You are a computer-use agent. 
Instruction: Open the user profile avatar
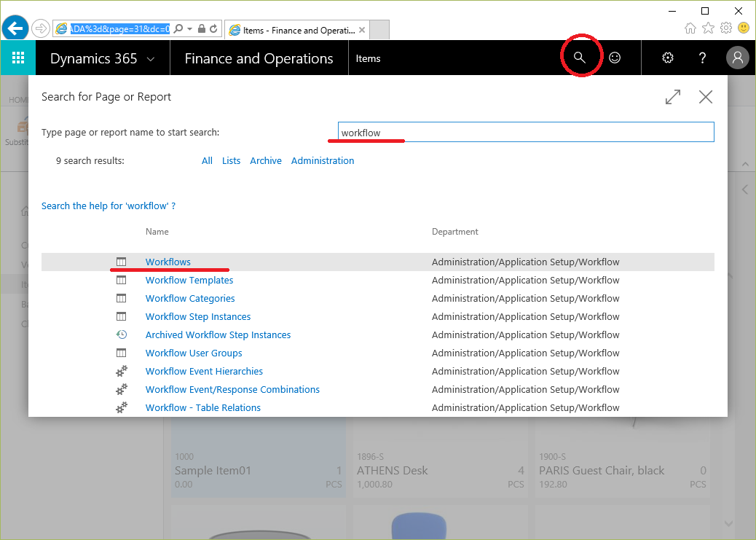pyautogui.click(x=738, y=58)
